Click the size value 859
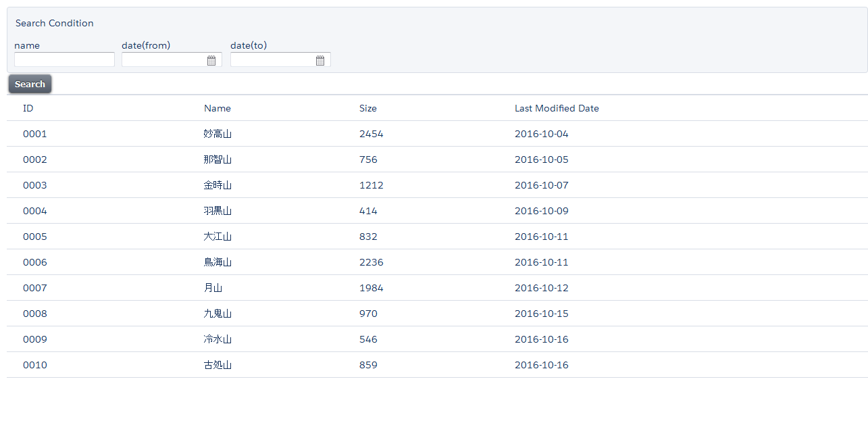This screenshot has width=868, height=444. click(x=368, y=365)
